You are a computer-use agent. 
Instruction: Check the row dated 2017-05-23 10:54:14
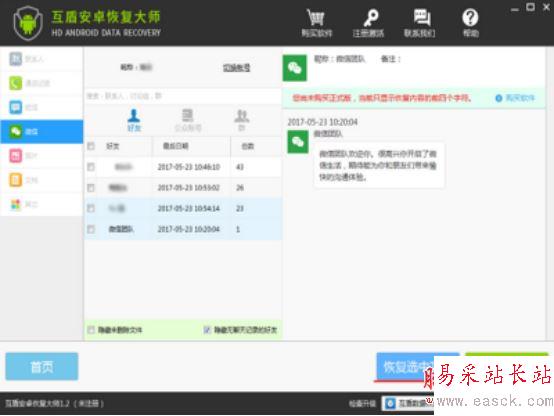pyautogui.click(x=91, y=209)
